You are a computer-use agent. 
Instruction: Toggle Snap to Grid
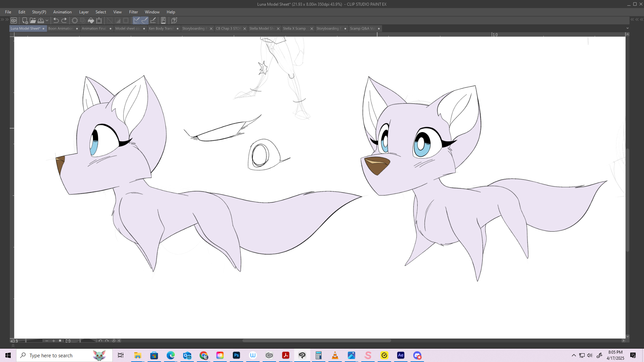pyautogui.click(x=153, y=20)
